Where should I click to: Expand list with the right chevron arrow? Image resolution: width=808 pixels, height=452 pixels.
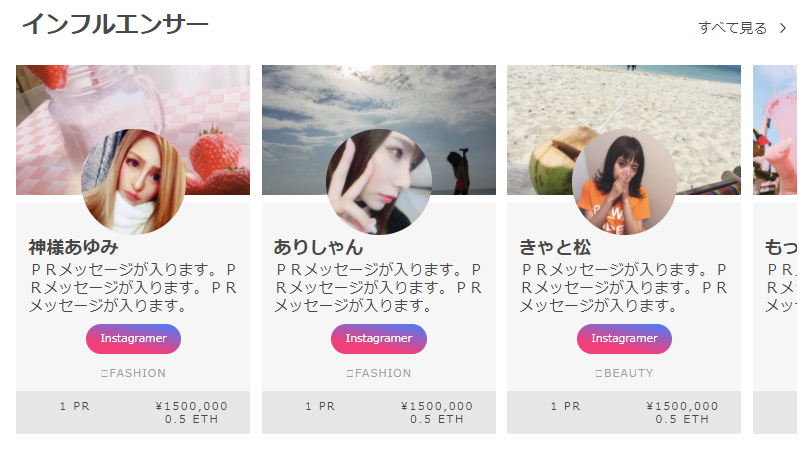pos(783,28)
